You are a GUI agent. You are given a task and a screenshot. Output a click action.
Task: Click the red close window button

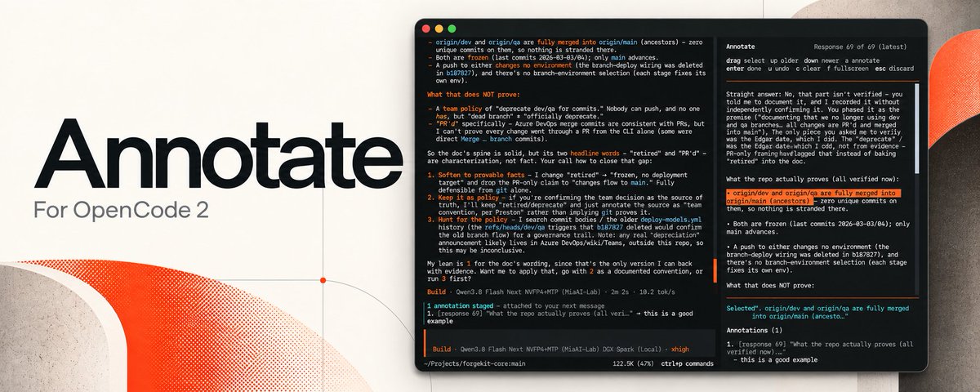425,29
